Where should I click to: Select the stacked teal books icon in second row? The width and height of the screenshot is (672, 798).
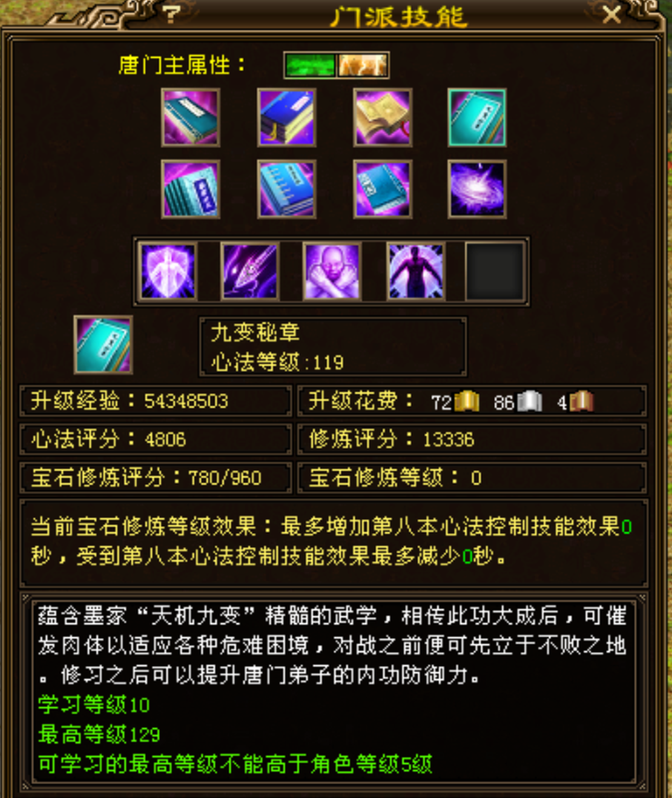191,189
